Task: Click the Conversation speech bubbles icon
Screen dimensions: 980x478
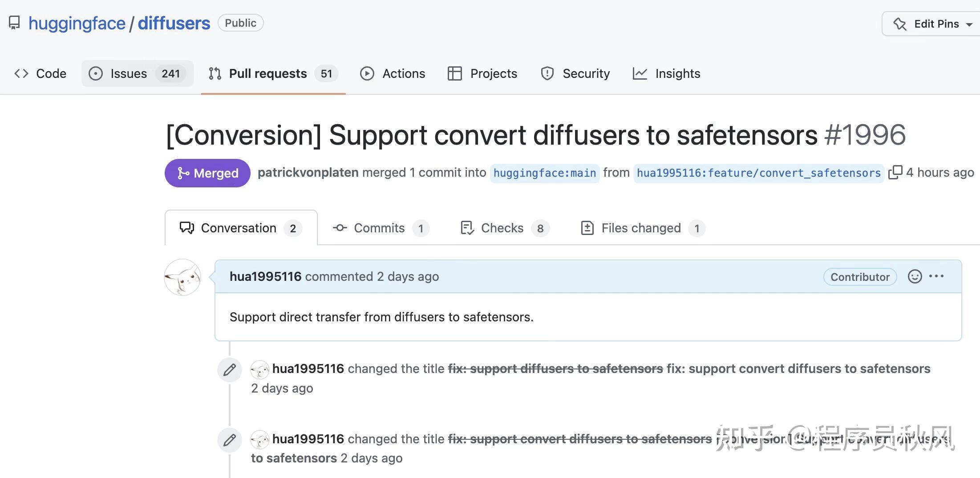Action: click(187, 228)
